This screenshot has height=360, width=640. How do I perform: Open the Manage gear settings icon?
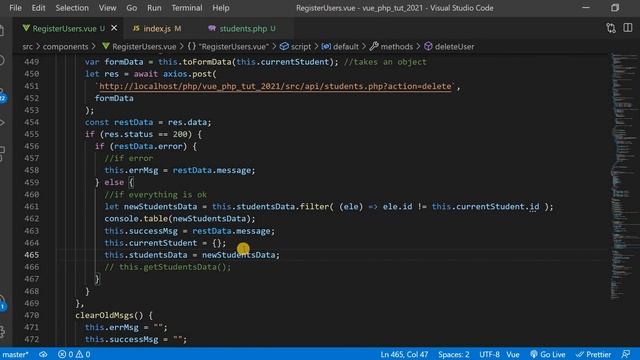(x=2, y=331)
